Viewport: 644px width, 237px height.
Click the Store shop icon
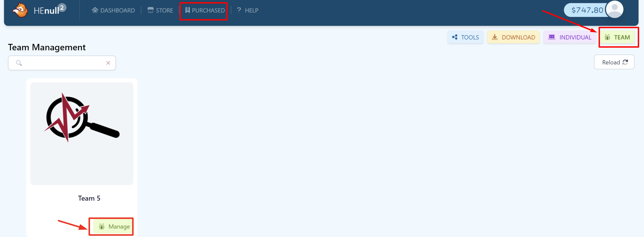[150, 10]
